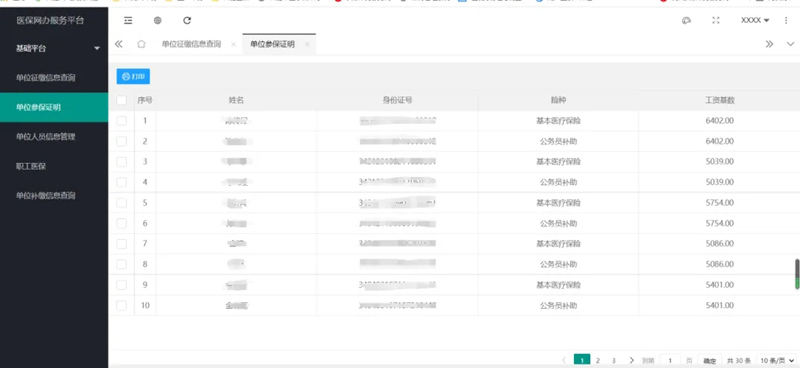Click the fullscreen icon
This screenshot has width=800, height=368.
(x=716, y=20)
